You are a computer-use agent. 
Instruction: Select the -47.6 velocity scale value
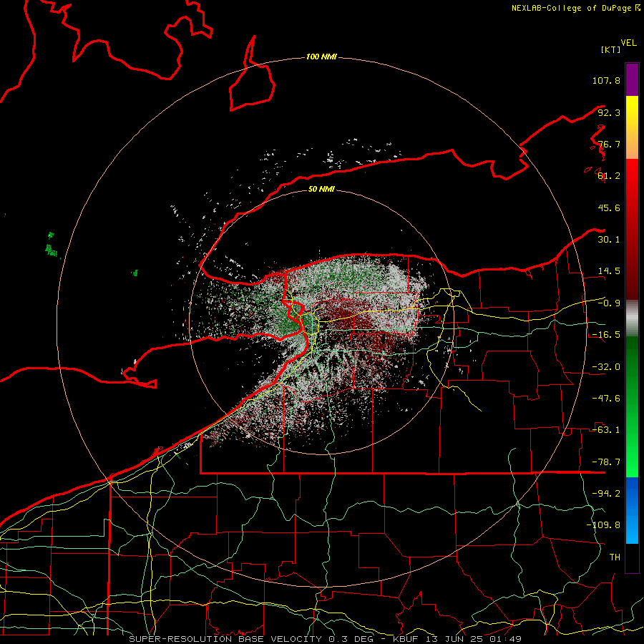(606, 399)
